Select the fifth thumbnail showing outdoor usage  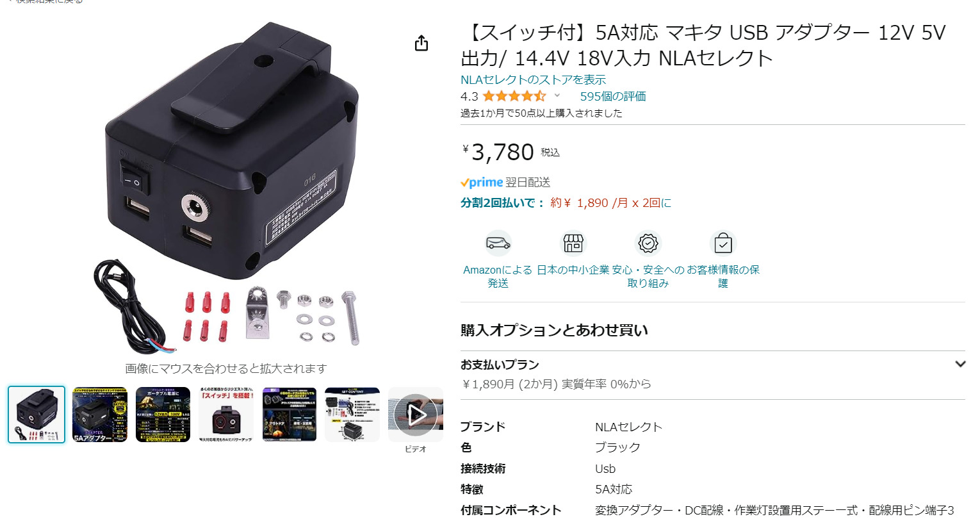pos(290,415)
